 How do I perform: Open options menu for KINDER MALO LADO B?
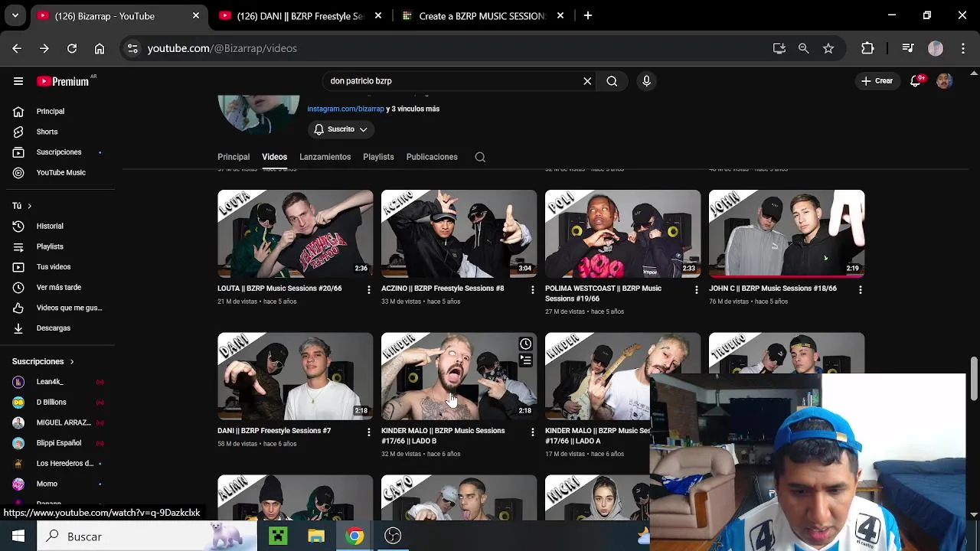pos(533,432)
